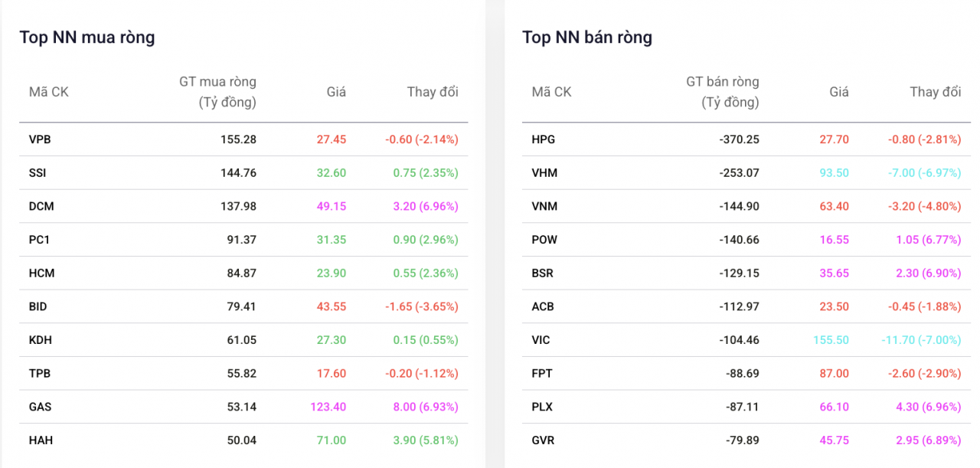
Task: Select the VNM ticker row
Action: 544,206
